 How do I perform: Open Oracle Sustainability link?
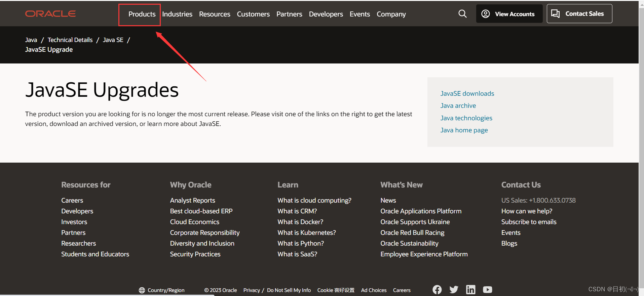coord(409,243)
